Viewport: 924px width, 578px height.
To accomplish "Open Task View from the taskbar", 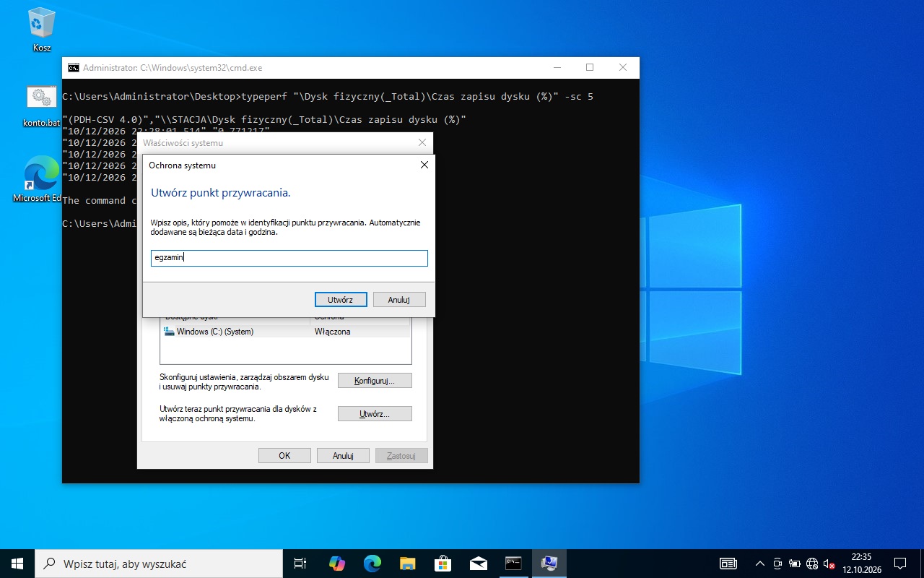I will click(301, 564).
